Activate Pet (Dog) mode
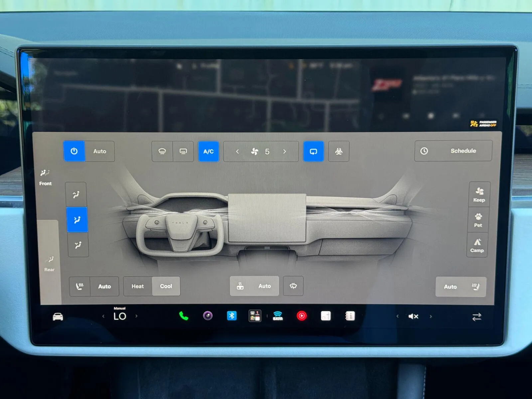 478,220
